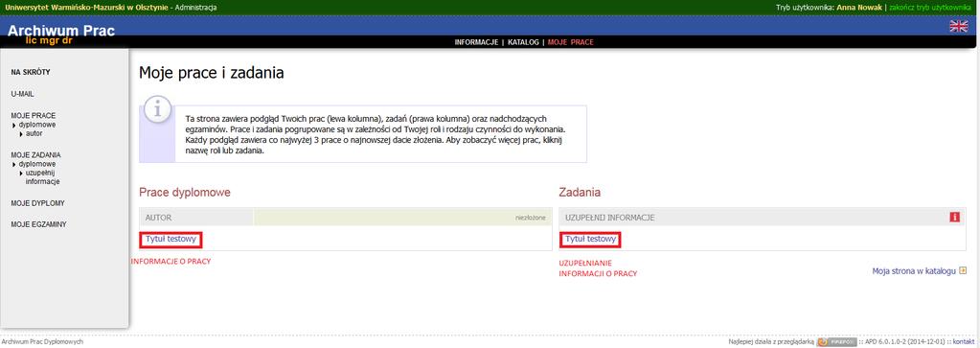The width and height of the screenshot is (980, 348).
Task: Open the KATALOG menu item
Action: [523, 42]
